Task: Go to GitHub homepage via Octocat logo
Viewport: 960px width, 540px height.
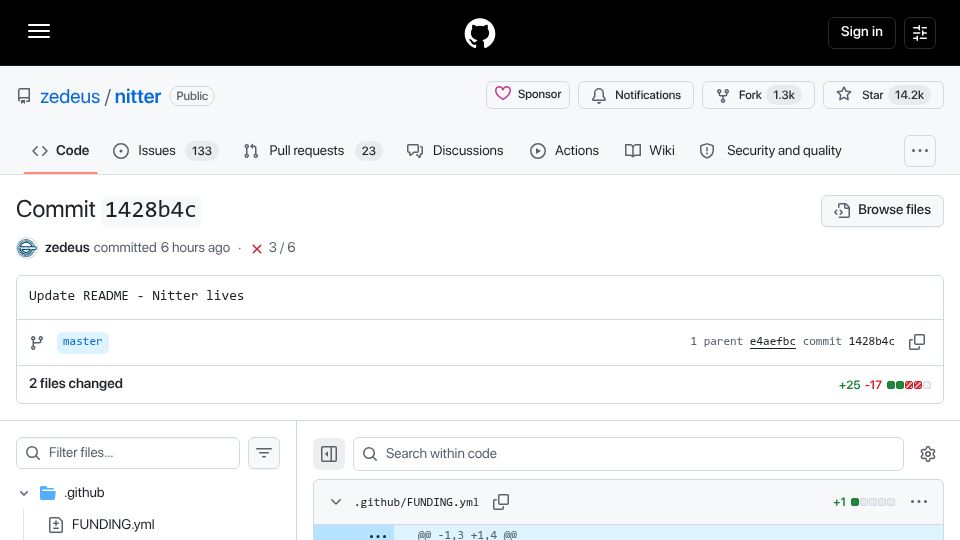Action: pos(480,33)
